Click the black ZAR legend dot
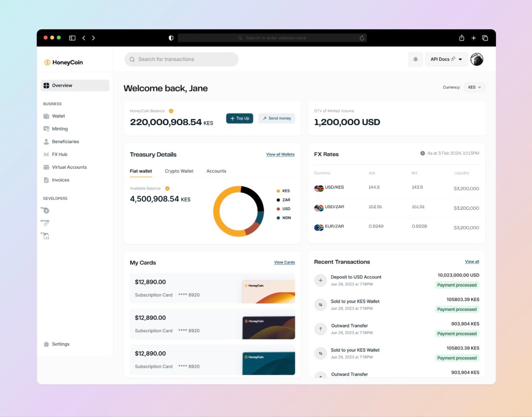 (278, 200)
